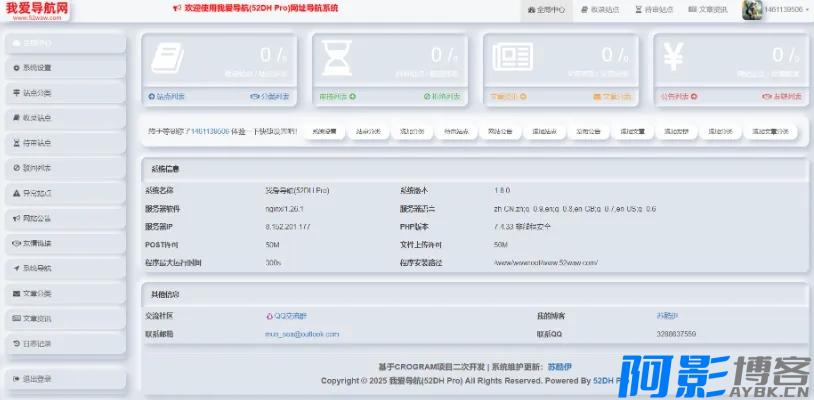
Task: Click the handshake icon for 友情链接
Action: click(x=16, y=243)
